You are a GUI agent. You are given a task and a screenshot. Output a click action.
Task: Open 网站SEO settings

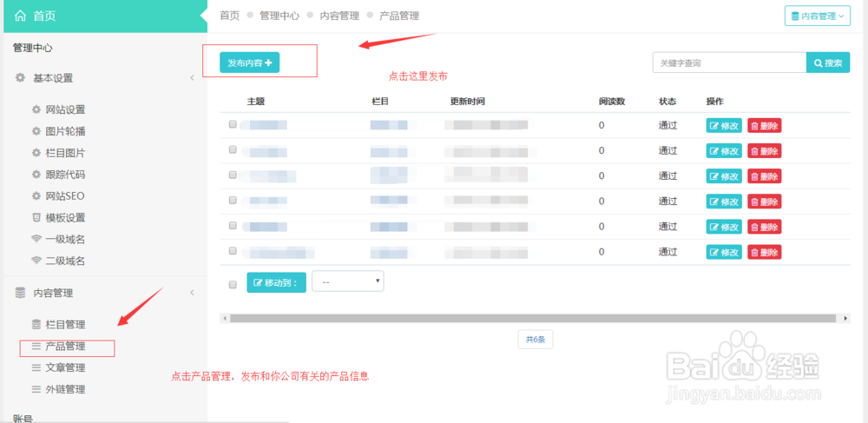pos(65,196)
